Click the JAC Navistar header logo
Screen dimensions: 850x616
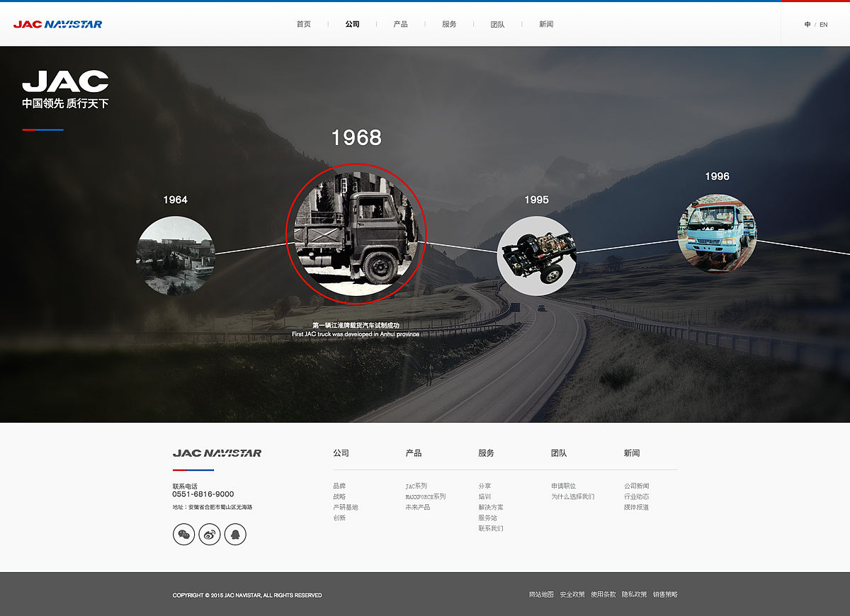[x=57, y=24]
